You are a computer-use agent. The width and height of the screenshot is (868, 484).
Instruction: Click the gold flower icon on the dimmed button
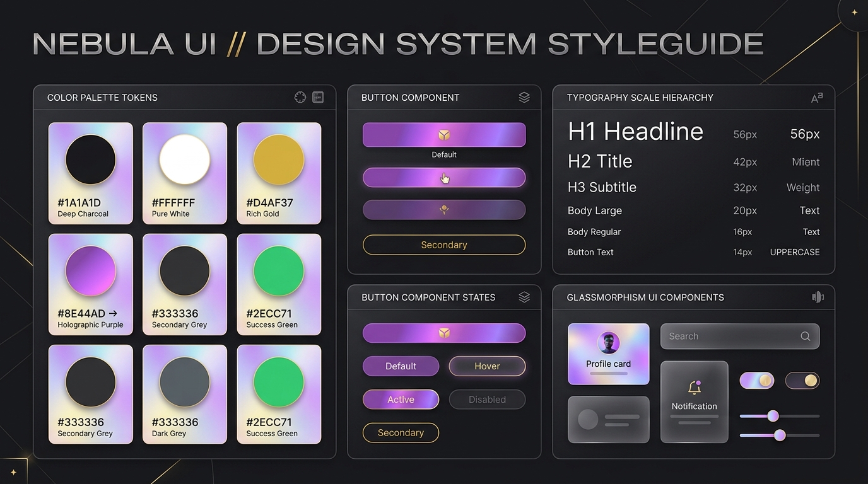click(444, 210)
